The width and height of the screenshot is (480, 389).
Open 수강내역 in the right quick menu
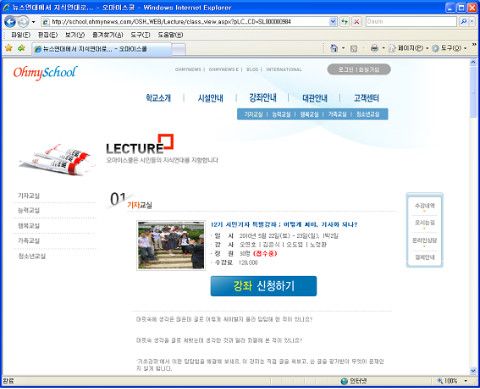pyautogui.click(x=425, y=205)
